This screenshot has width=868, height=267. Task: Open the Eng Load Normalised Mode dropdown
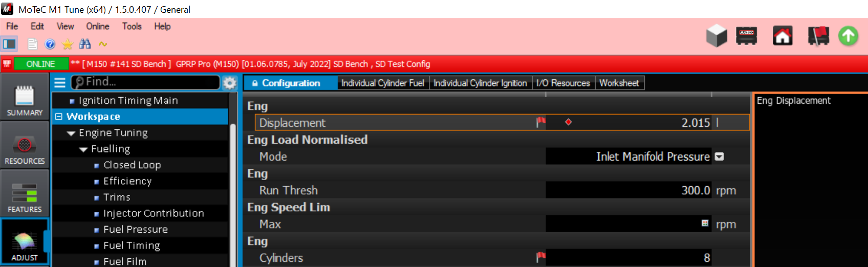(x=719, y=157)
